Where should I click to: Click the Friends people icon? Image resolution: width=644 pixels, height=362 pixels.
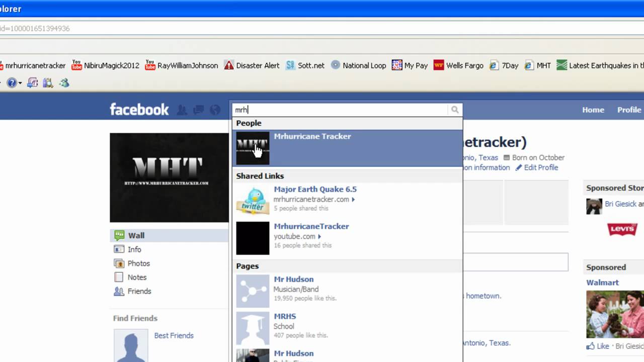(x=119, y=291)
